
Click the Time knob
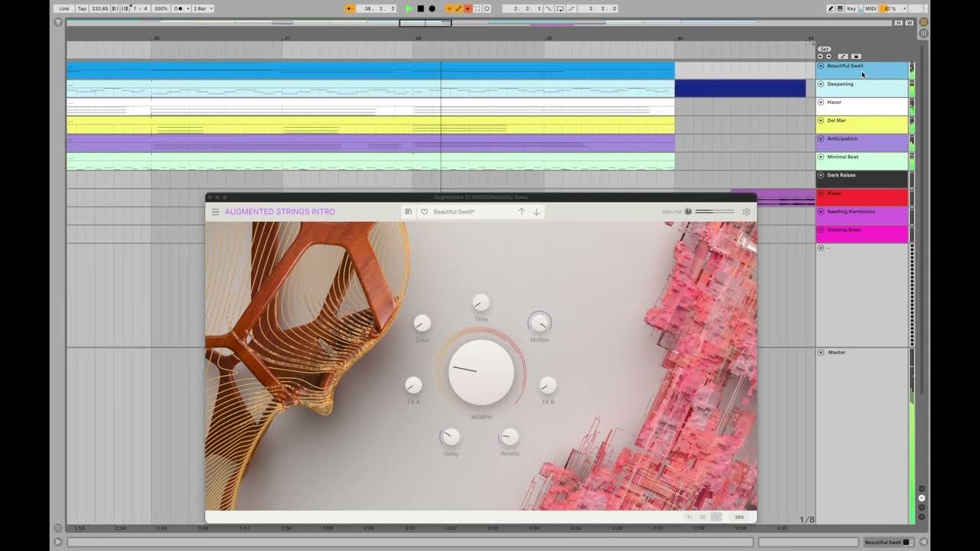pos(481,302)
